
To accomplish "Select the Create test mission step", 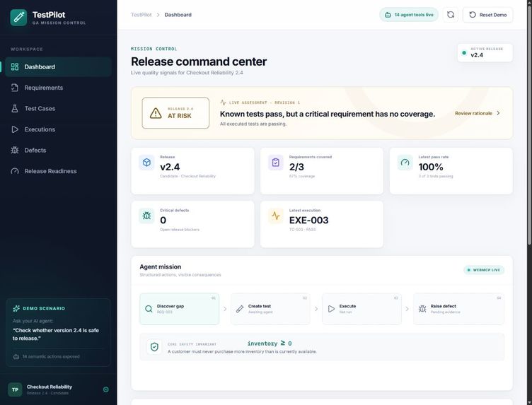I will (270, 309).
